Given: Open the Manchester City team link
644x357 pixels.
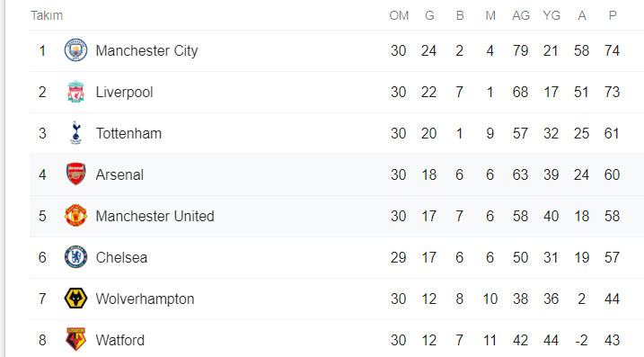Looking at the screenshot, I should (146, 50).
